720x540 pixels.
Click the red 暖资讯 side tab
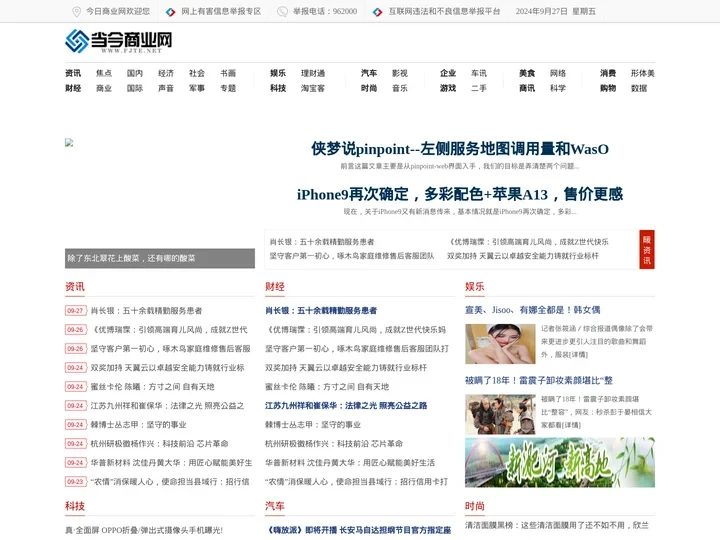647,249
